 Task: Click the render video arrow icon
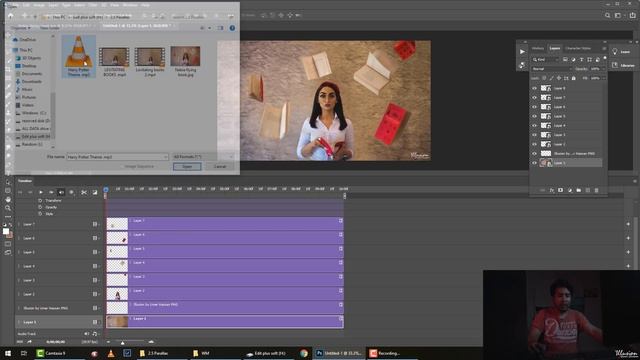click(x=29, y=342)
